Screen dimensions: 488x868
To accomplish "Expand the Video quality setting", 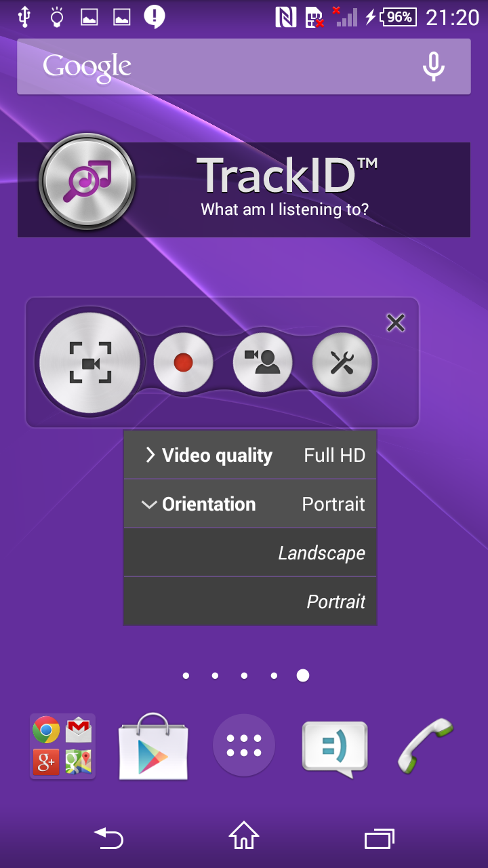I will point(249,455).
